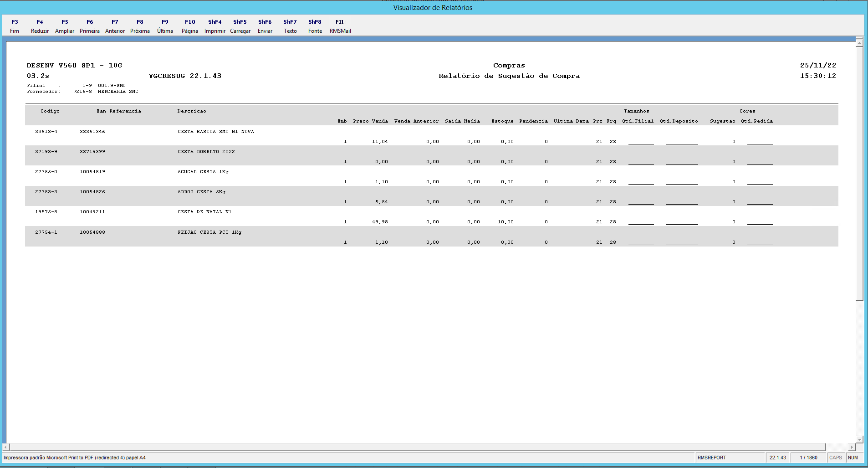Click the Saida Media column header
The width and height of the screenshot is (868, 468).
[x=462, y=121]
